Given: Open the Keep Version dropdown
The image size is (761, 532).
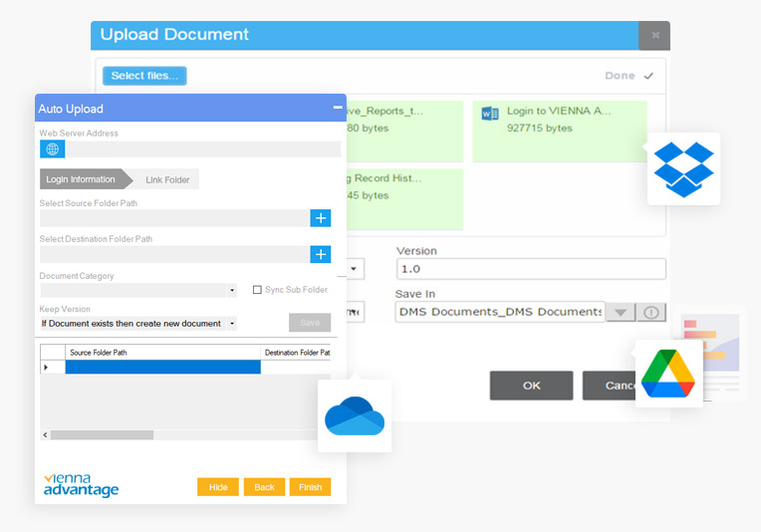Looking at the screenshot, I should 232,323.
